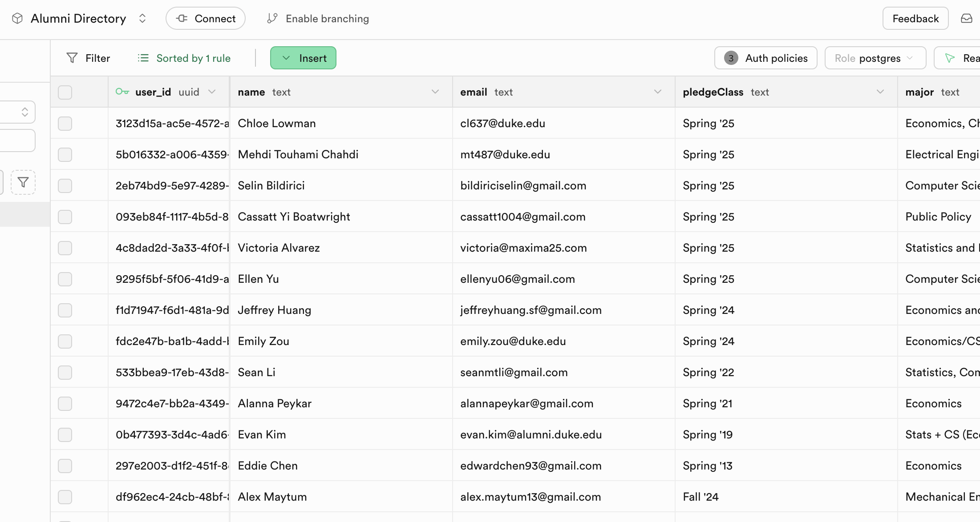980x522 pixels.
Task: Select the Cassatt Yi Boatwright row checkbox
Action: click(x=65, y=217)
